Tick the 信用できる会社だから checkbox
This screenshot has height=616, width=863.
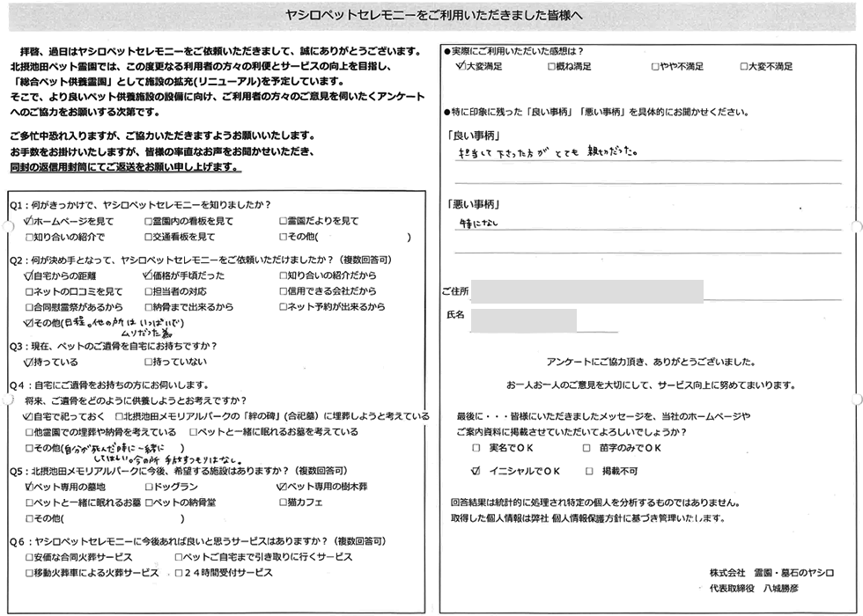283,291
